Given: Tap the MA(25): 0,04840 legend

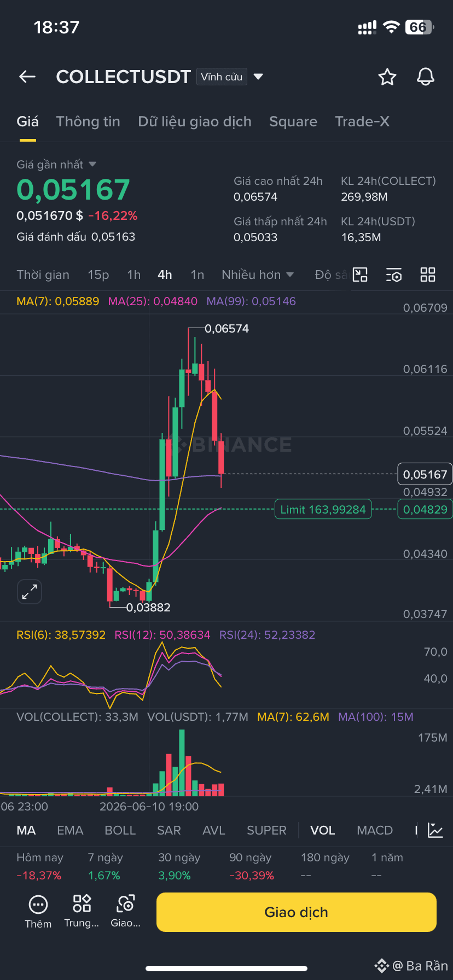Looking at the screenshot, I should [x=153, y=301].
